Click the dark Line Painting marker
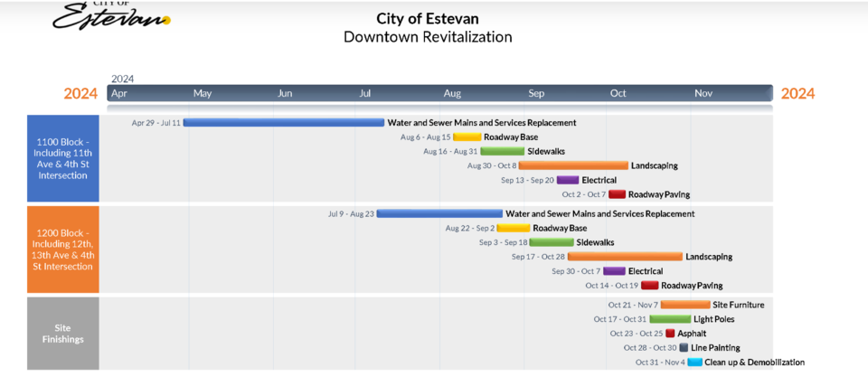 click(684, 348)
